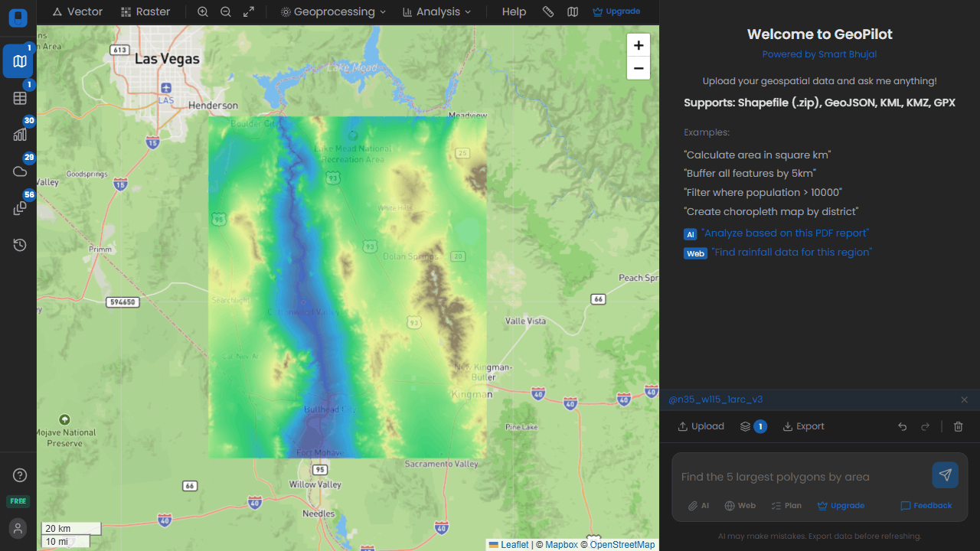The width and height of the screenshot is (980, 551).
Task: Expand the Geoprocessing dropdown menu
Action: 332,11
